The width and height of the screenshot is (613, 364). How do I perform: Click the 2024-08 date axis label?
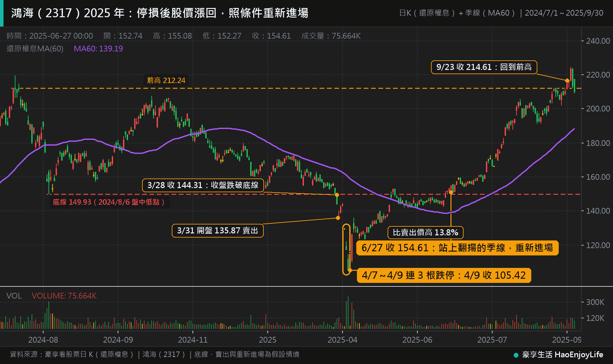[x=43, y=340]
